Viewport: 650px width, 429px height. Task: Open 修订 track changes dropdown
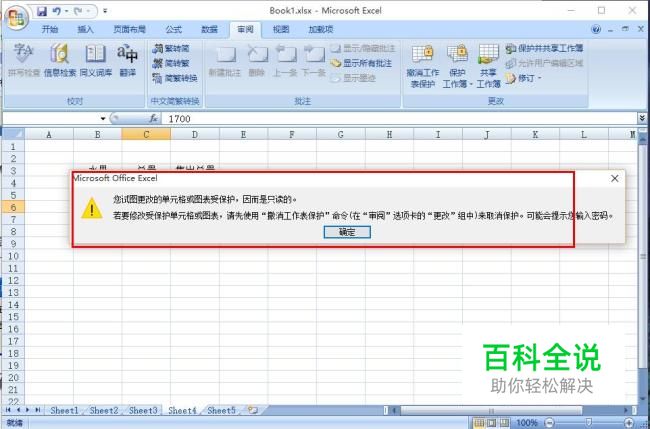tap(524, 78)
